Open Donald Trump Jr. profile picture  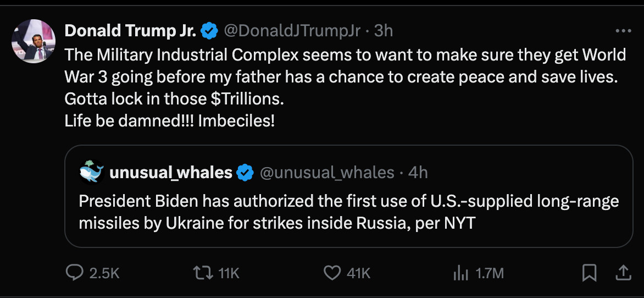[34, 42]
